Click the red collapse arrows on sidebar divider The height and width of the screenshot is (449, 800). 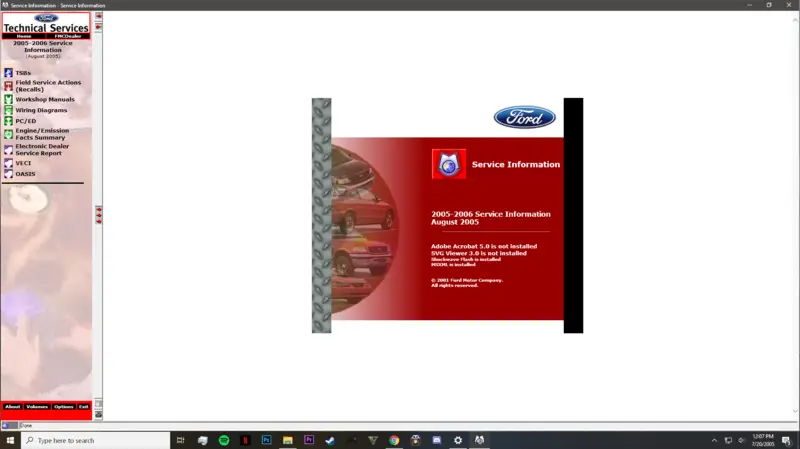tap(98, 215)
